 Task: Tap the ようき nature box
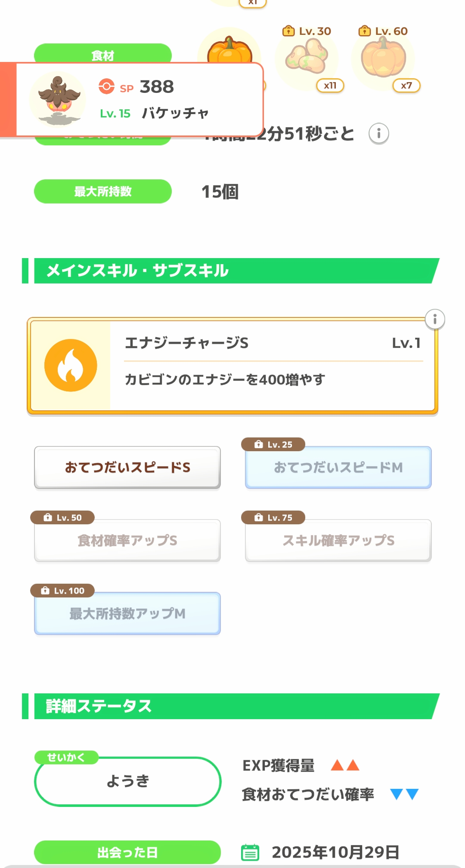127,781
